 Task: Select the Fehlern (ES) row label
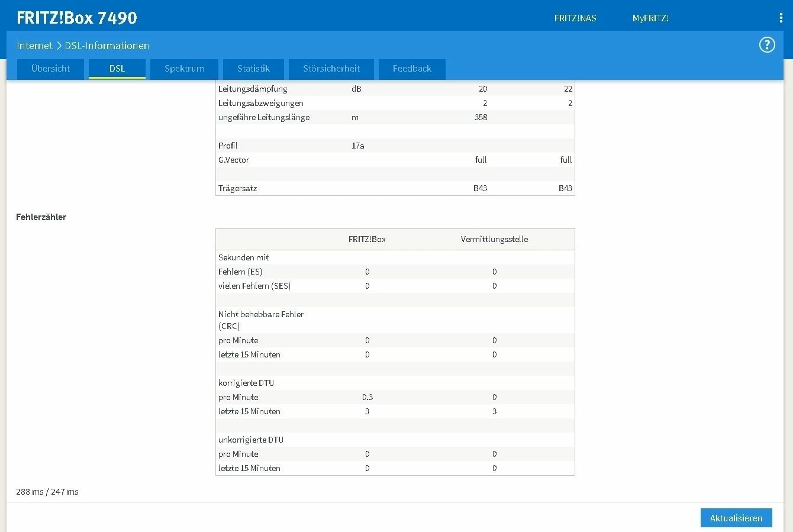pos(240,272)
